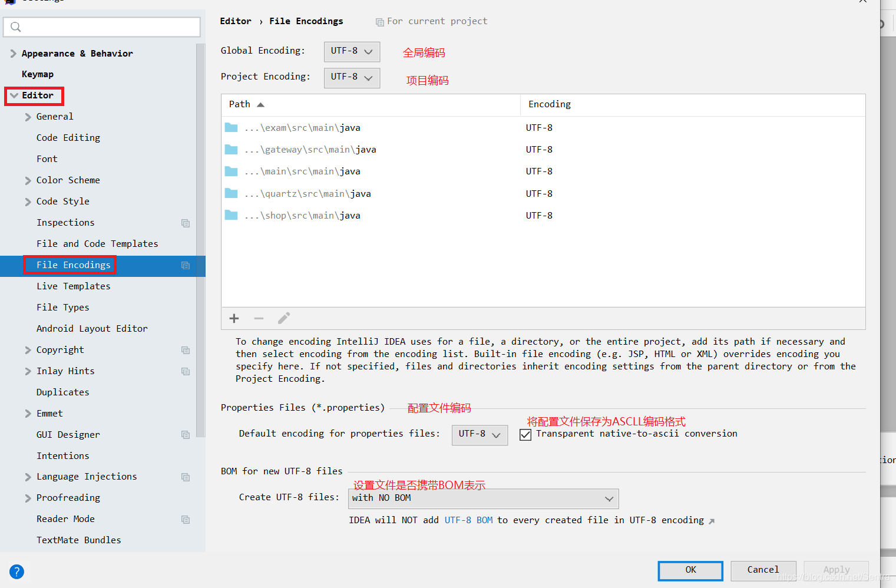Image resolution: width=896 pixels, height=588 pixels.
Task: Click the UTF-8 BOM link
Action: pyautogui.click(x=469, y=520)
